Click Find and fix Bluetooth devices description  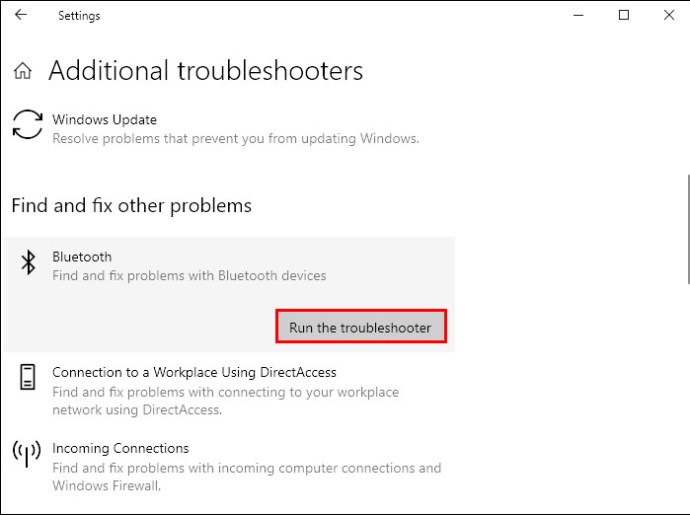click(189, 276)
